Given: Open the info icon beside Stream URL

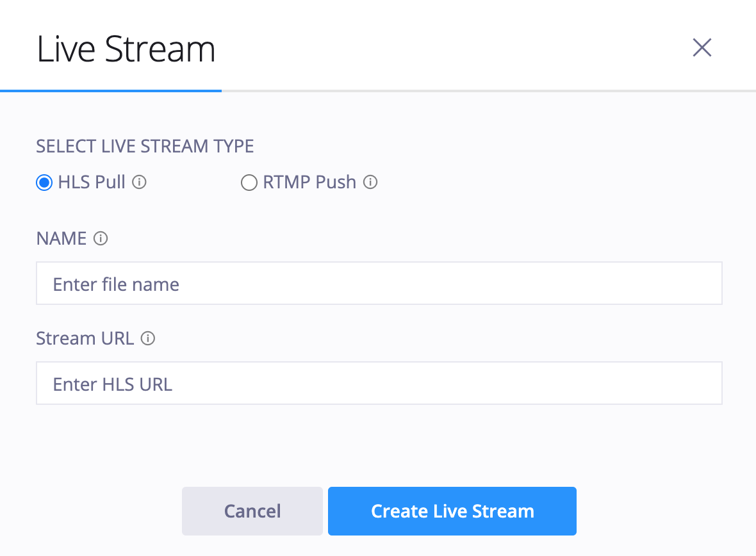Looking at the screenshot, I should 148,338.
